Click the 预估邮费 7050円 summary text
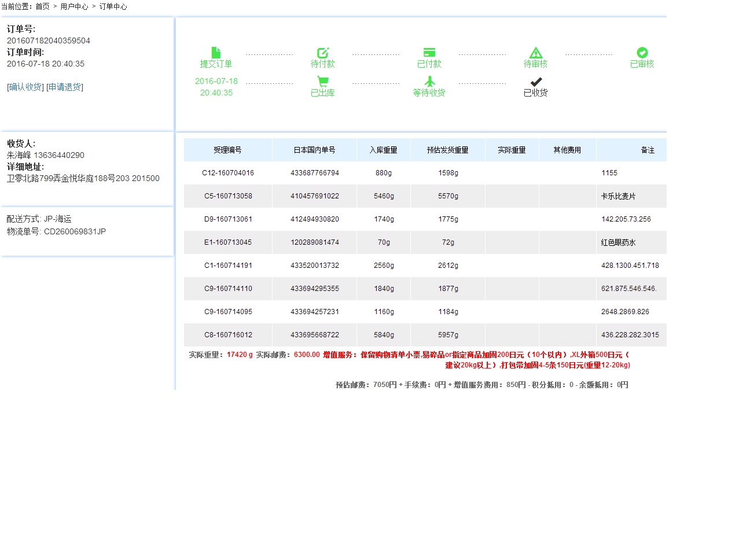The height and width of the screenshot is (560, 750). (x=366, y=385)
